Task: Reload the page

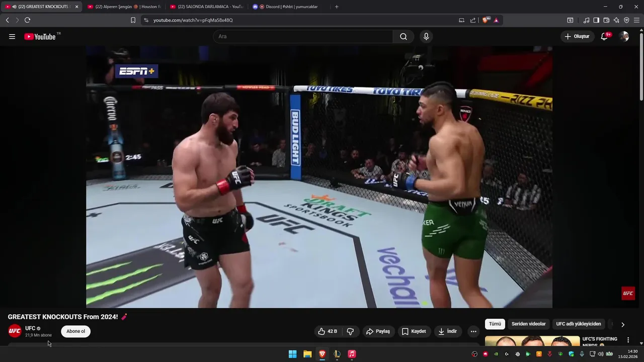Action: pyautogui.click(x=27, y=20)
